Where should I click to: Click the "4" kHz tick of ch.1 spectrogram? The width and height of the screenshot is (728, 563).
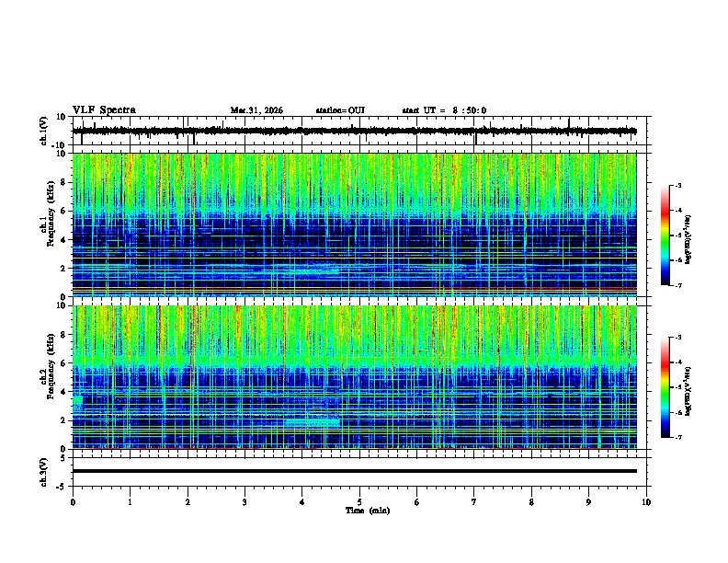pos(64,240)
